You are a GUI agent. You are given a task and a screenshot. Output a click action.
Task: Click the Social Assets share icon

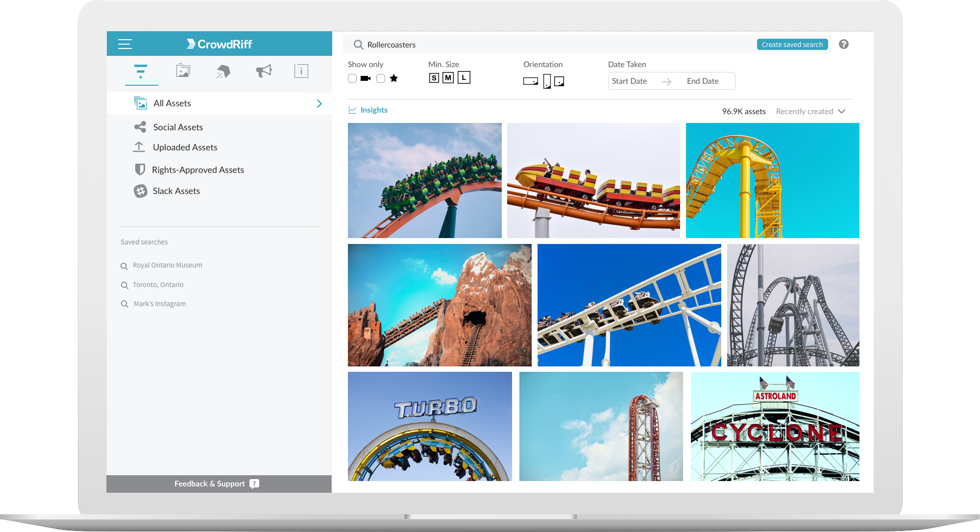140,127
